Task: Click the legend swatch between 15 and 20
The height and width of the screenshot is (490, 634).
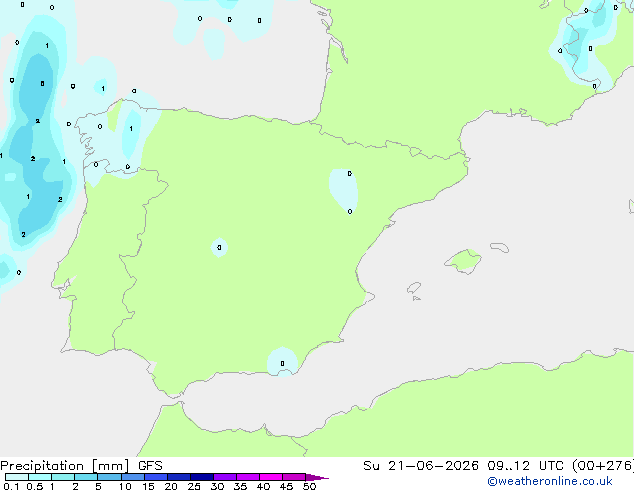Action: pyautogui.click(x=156, y=477)
